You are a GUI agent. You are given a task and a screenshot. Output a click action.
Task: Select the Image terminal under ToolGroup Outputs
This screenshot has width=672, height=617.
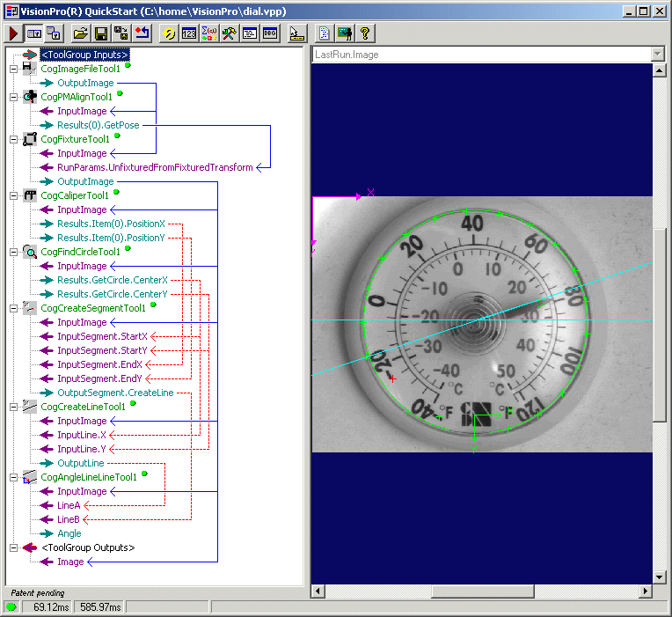(x=70, y=562)
